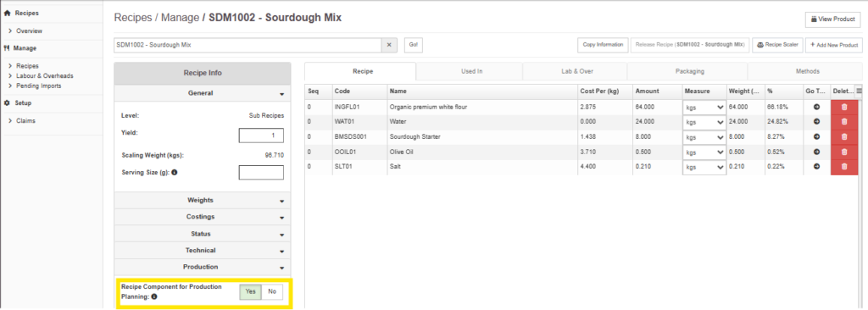Delete the Water row with trash icon

click(844, 122)
